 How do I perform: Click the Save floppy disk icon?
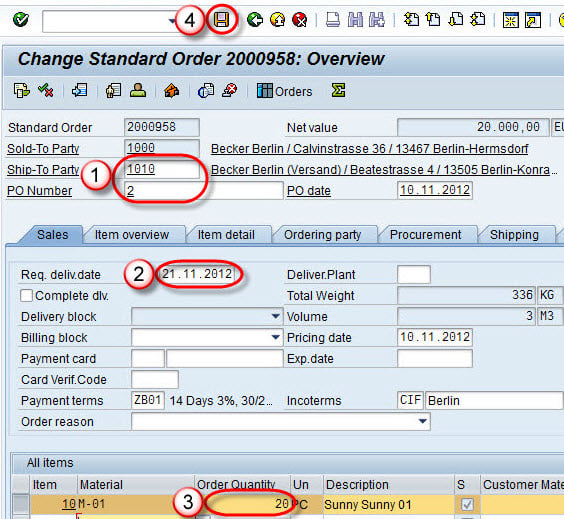tap(221, 19)
